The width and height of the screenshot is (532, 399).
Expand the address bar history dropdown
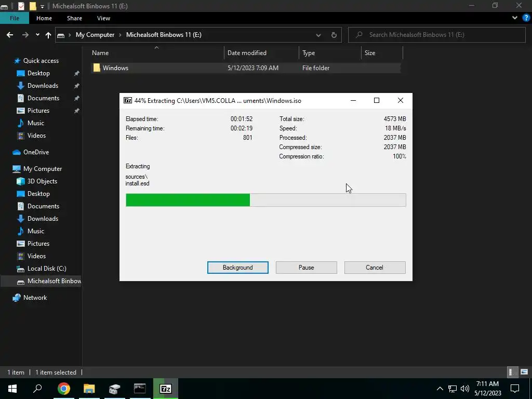coord(318,35)
